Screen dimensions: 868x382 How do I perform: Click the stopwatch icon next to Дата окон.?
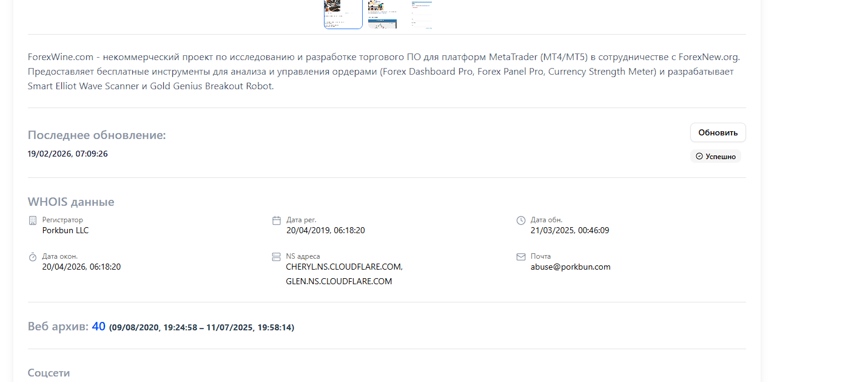tap(33, 257)
